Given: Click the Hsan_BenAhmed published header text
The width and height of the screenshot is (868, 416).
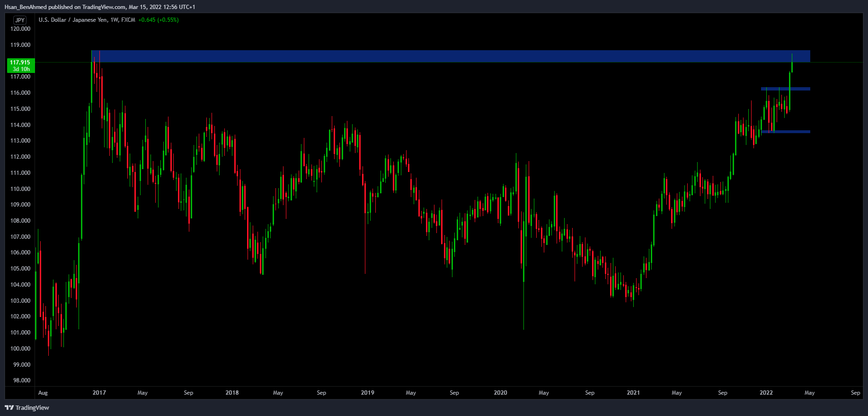Looking at the screenshot, I should pyautogui.click(x=99, y=7).
